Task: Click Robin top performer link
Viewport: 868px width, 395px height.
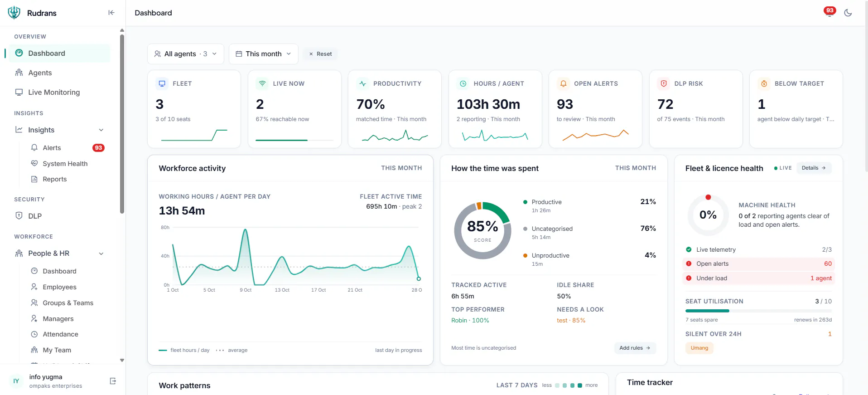Action: 470,320
